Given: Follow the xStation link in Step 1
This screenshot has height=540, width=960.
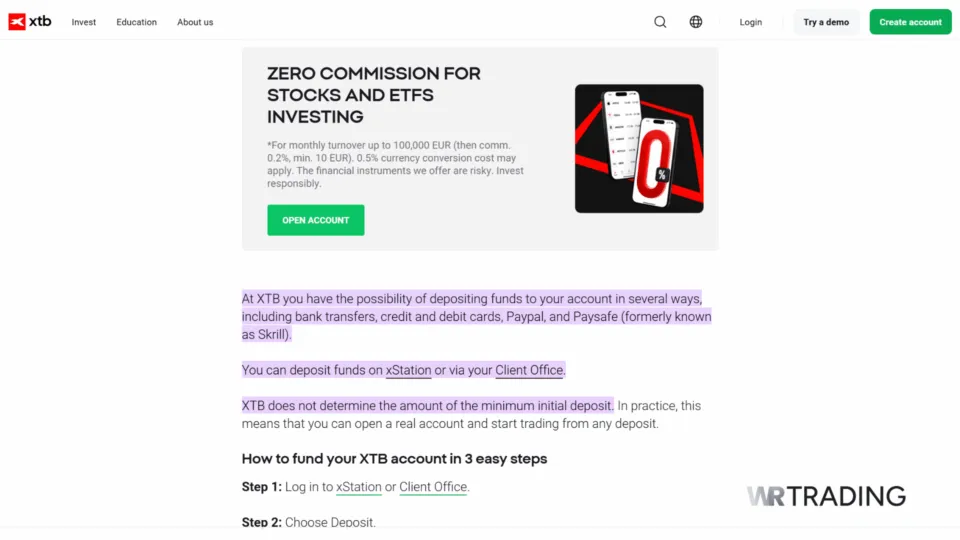Looking at the screenshot, I should tap(358, 487).
